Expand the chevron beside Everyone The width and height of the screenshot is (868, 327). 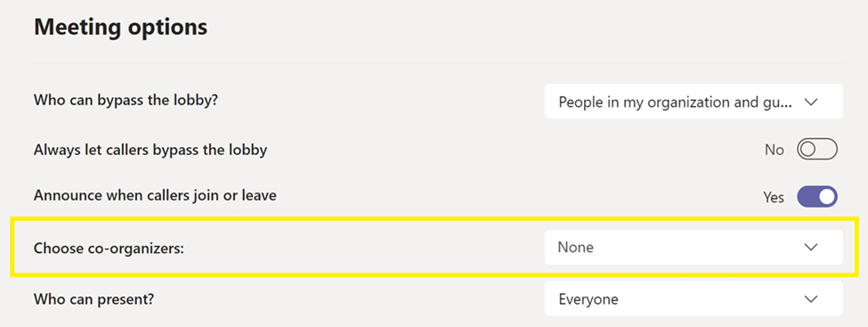click(x=810, y=299)
